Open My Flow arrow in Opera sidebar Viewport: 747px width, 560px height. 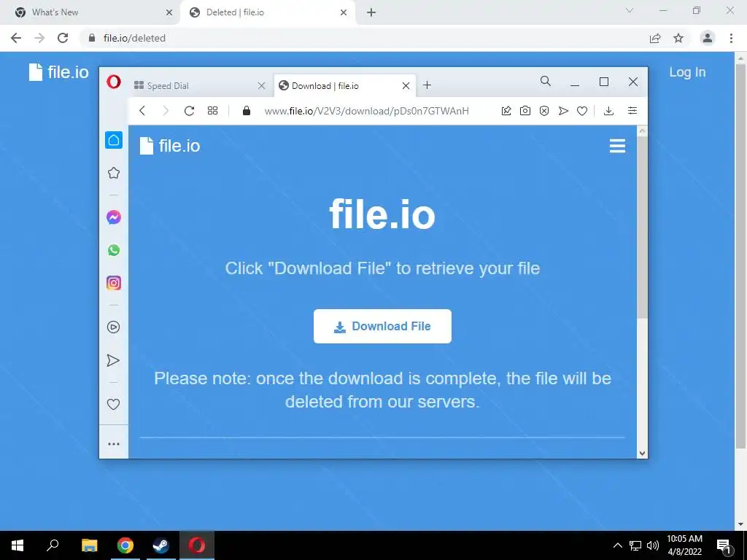coord(113,360)
